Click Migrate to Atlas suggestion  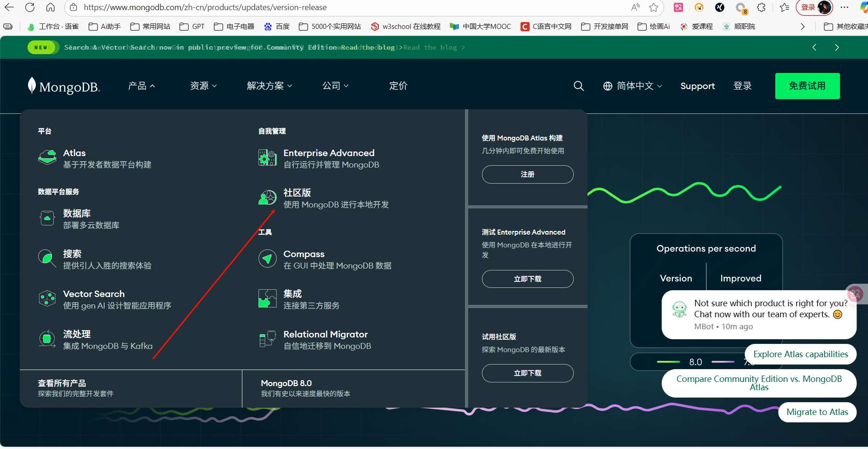pyautogui.click(x=817, y=412)
